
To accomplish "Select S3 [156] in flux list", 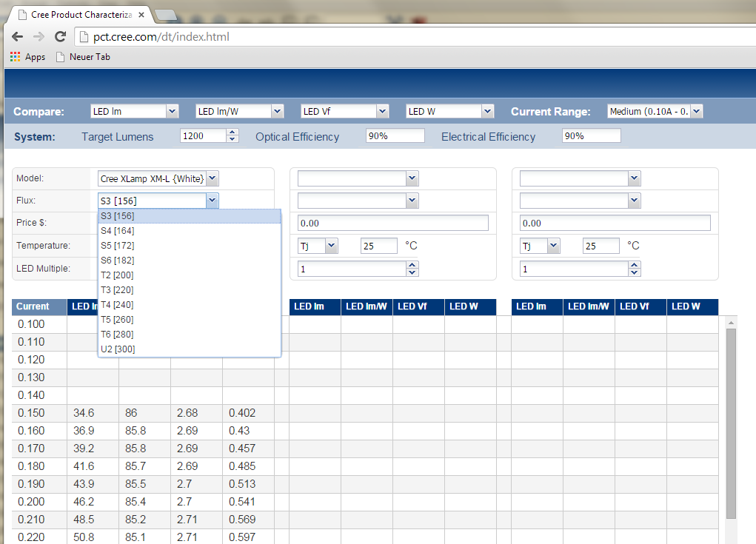I will pos(190,216).
